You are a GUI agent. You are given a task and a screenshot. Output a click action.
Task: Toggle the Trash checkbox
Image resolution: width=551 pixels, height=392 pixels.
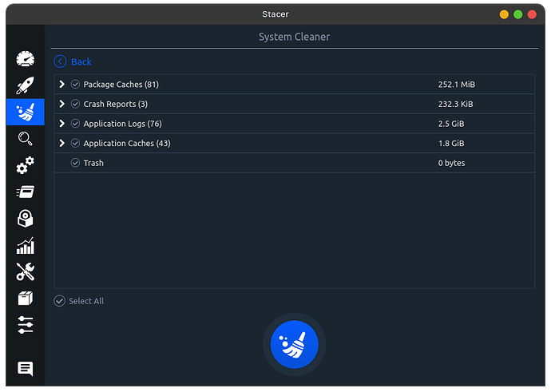(x=75, y=163)
